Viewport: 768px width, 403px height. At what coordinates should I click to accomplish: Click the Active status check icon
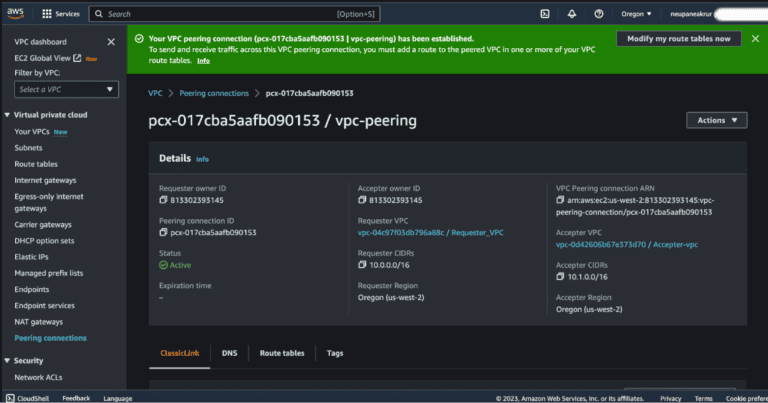point(163,265)
